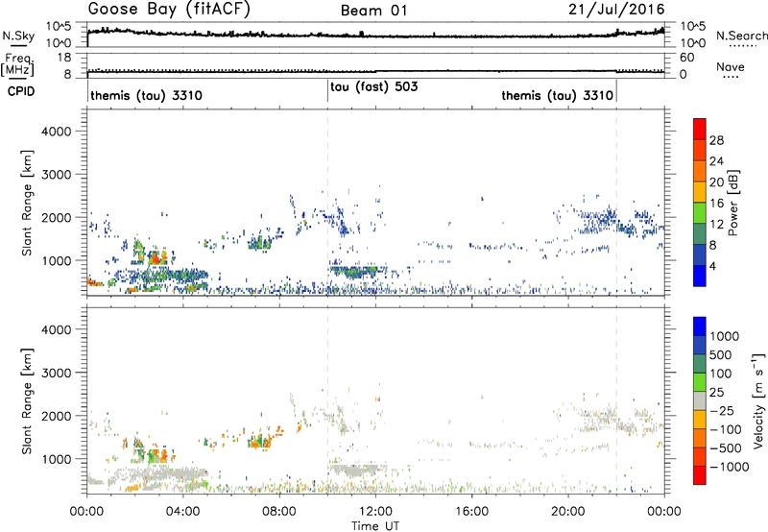
Task: Click the 'N.Search' legend label
Action: point(741,36)
